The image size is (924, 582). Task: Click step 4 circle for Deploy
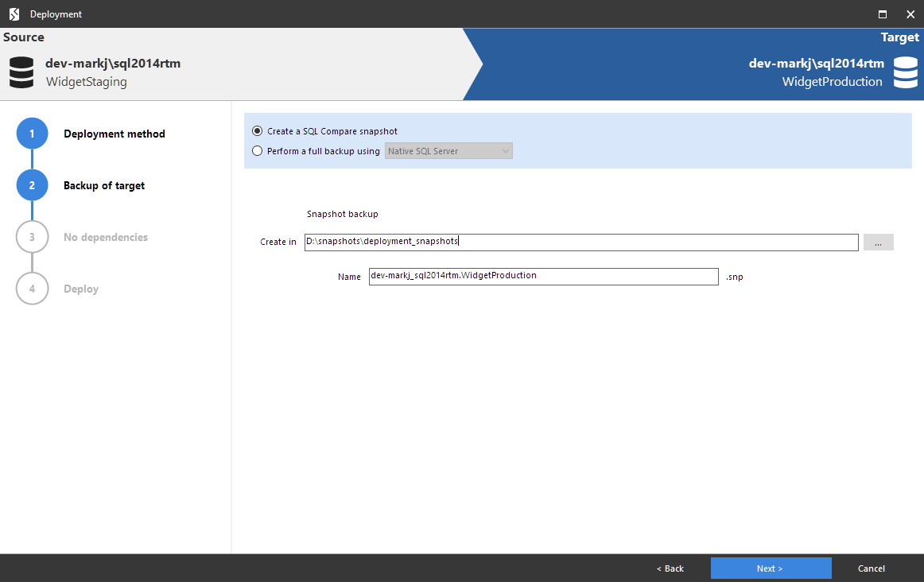32,289
